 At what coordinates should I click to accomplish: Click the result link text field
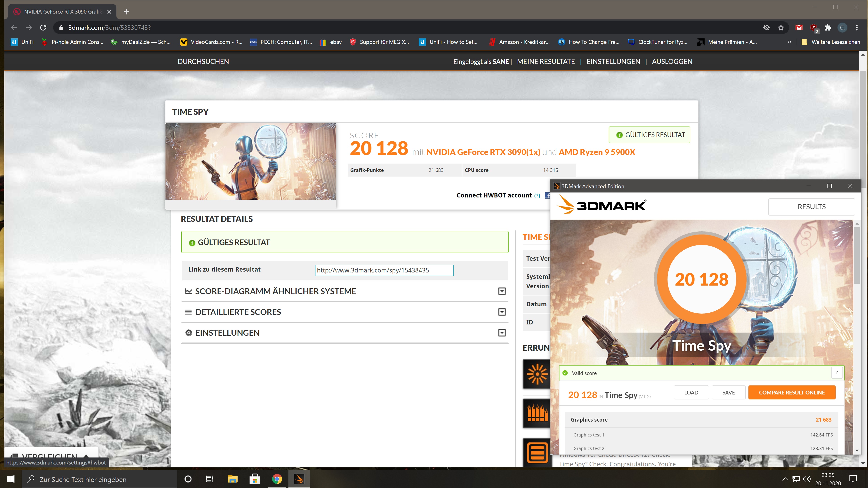384,270
